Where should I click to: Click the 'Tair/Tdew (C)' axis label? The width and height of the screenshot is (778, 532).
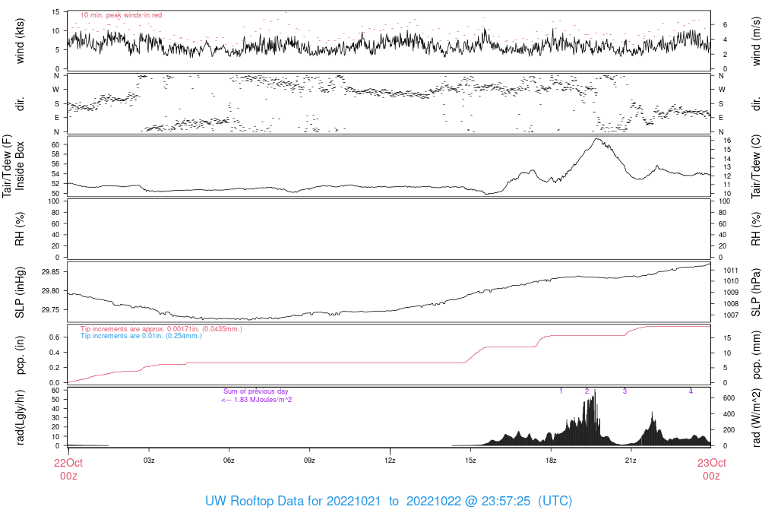pos(756,166)
